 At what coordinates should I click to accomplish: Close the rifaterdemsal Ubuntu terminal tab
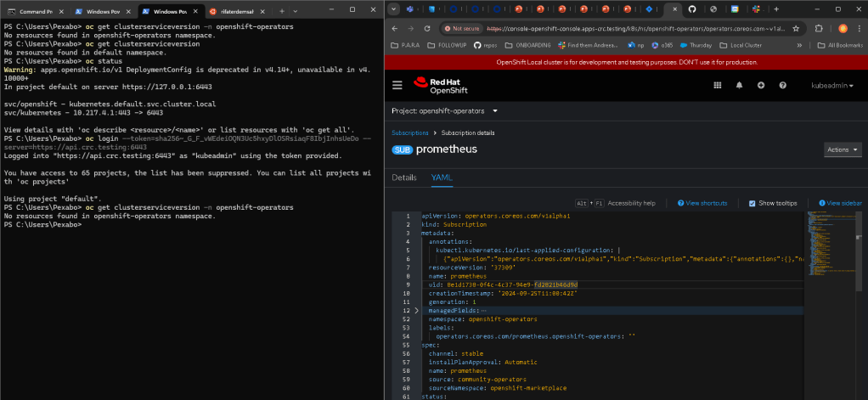(263, 11)
